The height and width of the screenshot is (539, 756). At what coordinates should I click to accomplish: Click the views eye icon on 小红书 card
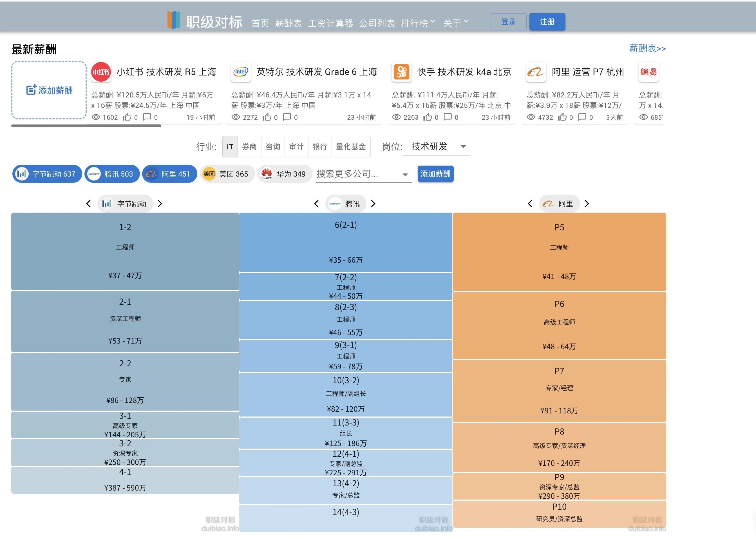96,117
